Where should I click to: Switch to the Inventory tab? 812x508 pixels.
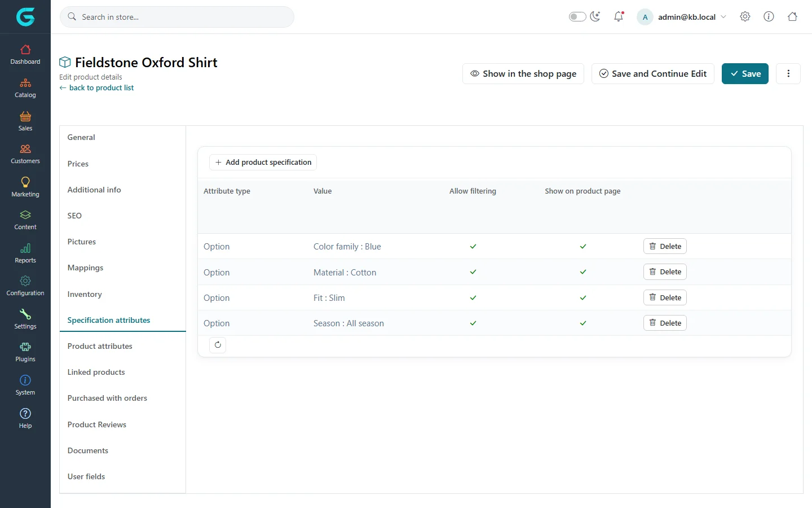(x=85, y=294)
